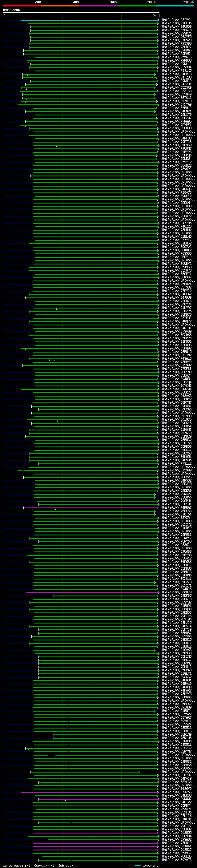
Task: Select label UniRef100_Q3KQ92
Action: 177,349
